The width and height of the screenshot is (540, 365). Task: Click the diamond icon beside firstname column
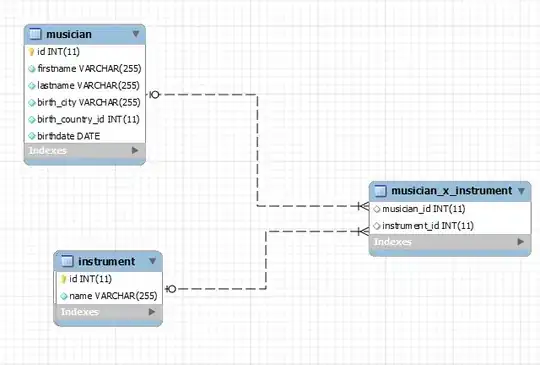32,69
